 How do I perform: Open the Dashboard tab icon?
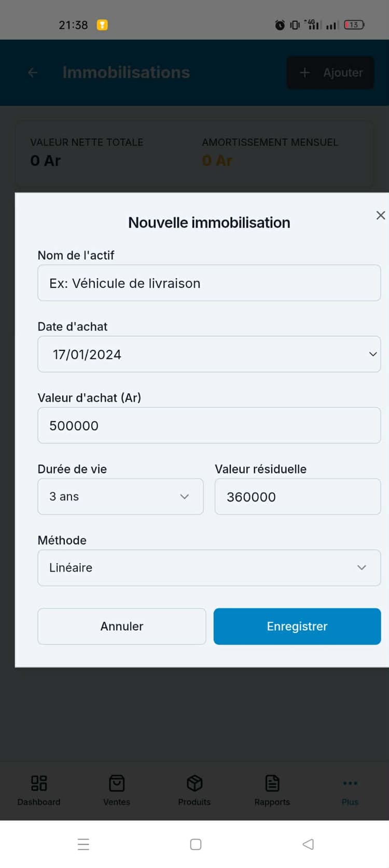[x=39, y=783]
